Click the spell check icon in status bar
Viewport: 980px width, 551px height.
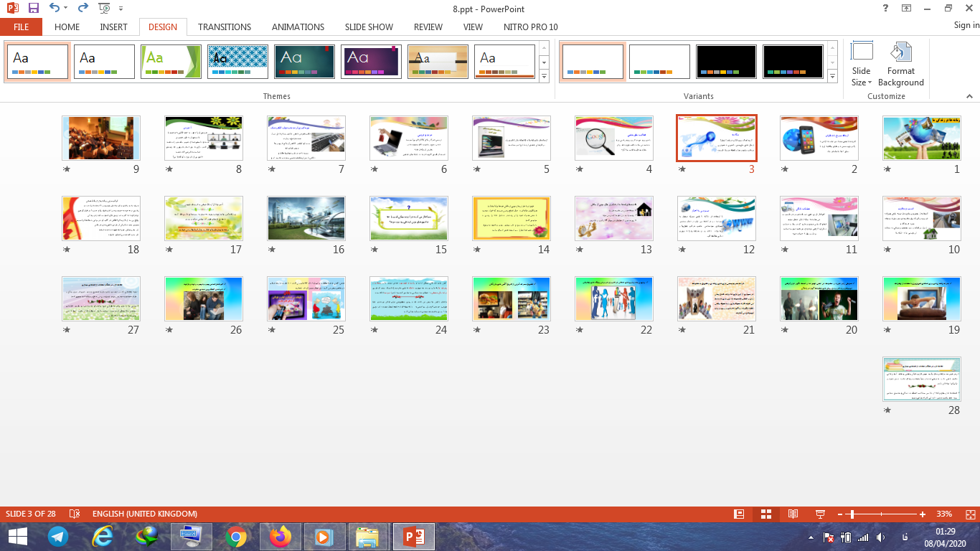[75, 514]
